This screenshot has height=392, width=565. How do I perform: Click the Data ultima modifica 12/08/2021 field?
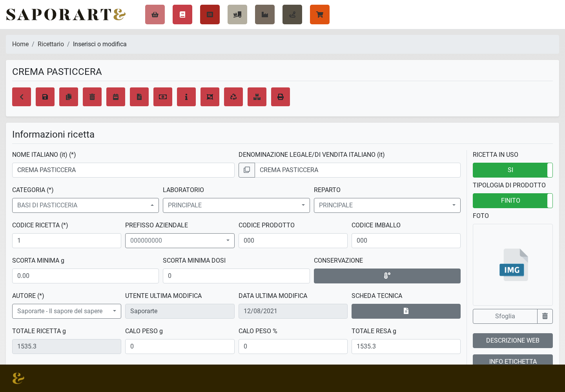(293, 311)
